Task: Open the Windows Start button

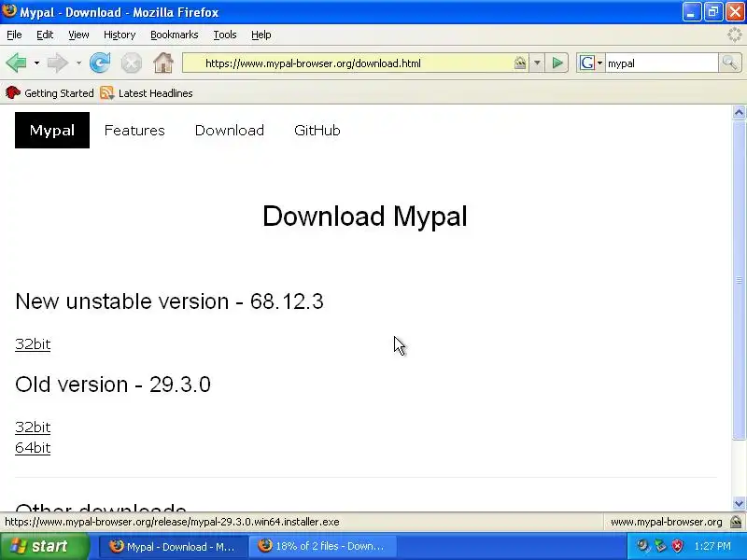Action: pyautogui.click(x=45, y=546)
